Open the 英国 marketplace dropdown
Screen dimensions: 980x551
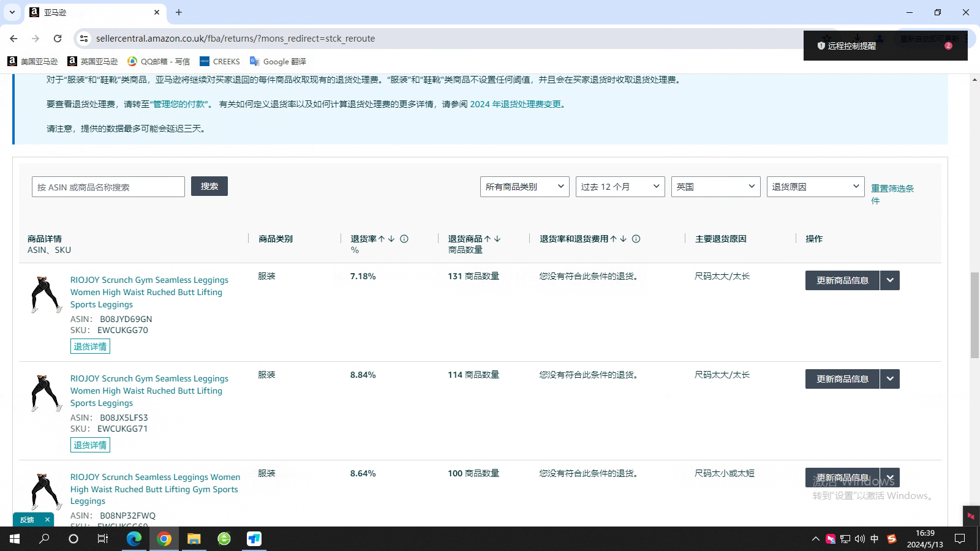[x=716, y=187]
